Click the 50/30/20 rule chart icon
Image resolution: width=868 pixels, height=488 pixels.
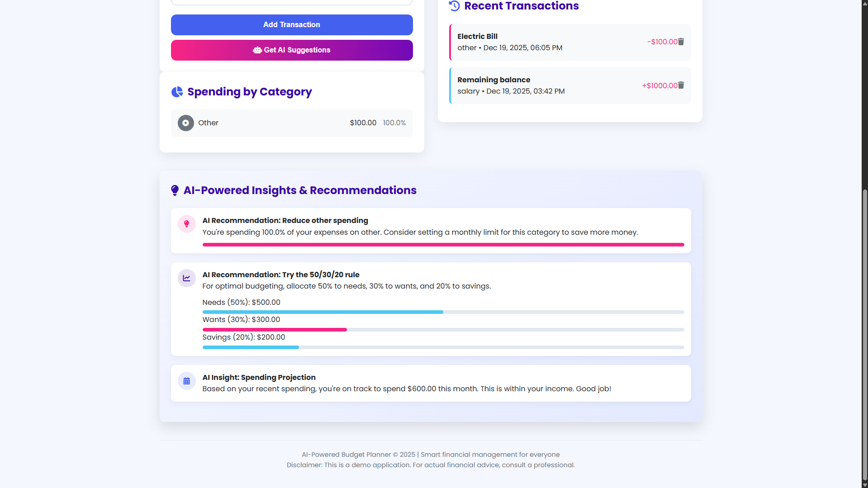(x=186, y=278)
